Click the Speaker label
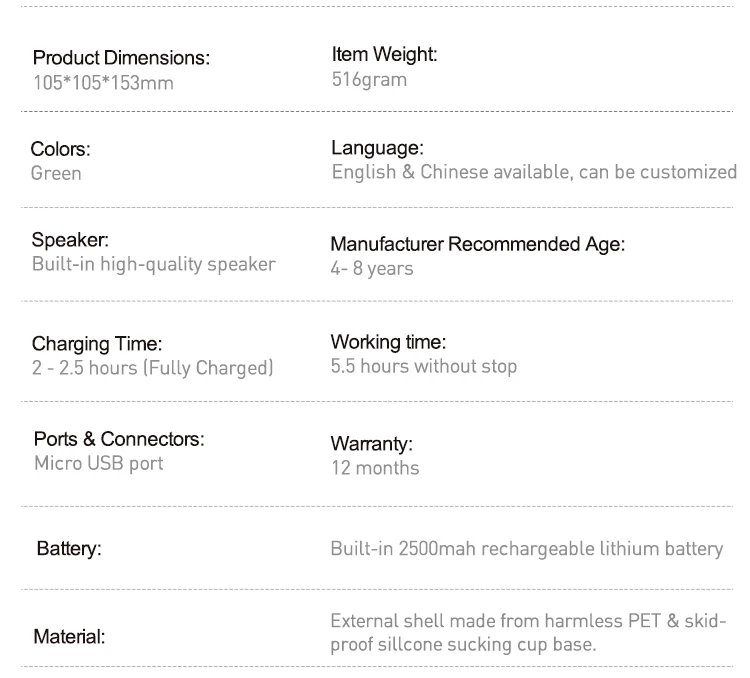The image size is (750, 678). (70, 240)
